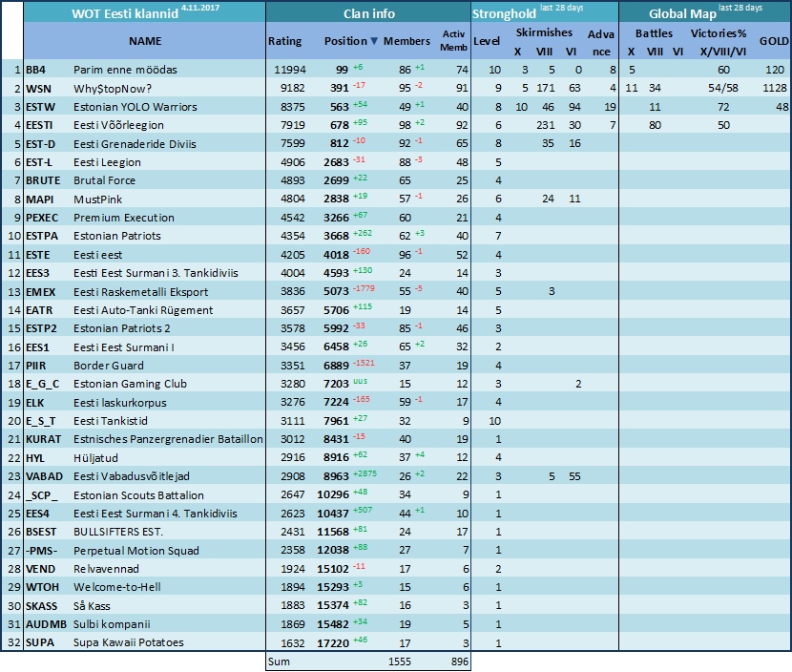The height and width of the screenshot is (672, 792).
Task: Click skirmish value 231 for EESTI
Action: coord(546,125)
